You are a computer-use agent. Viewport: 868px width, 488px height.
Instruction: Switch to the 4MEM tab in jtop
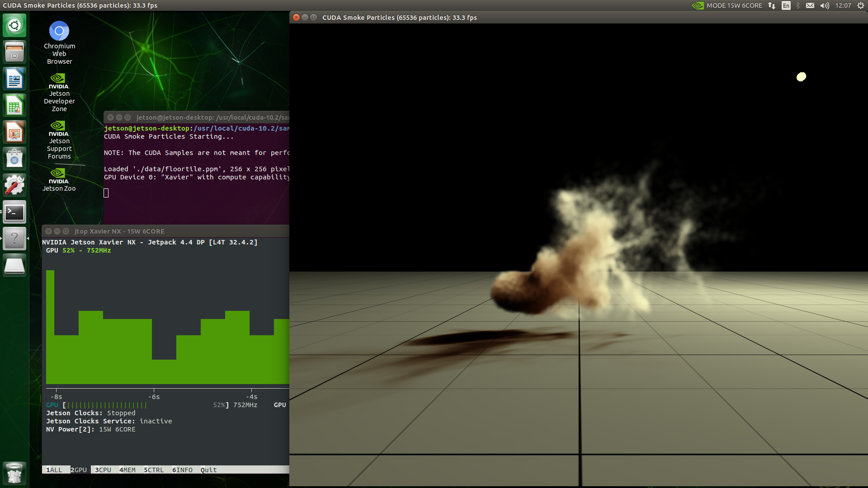tap(127, 470)
